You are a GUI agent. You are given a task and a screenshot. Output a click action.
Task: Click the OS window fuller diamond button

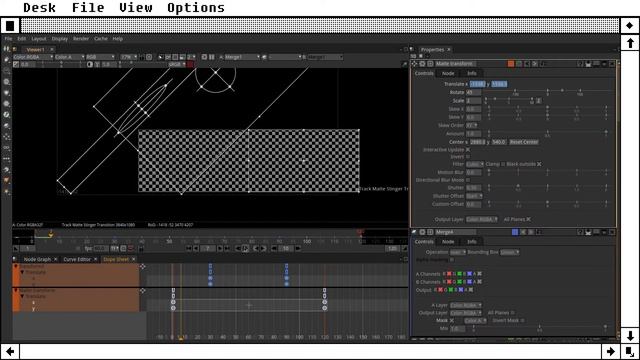tap(630, 26)
